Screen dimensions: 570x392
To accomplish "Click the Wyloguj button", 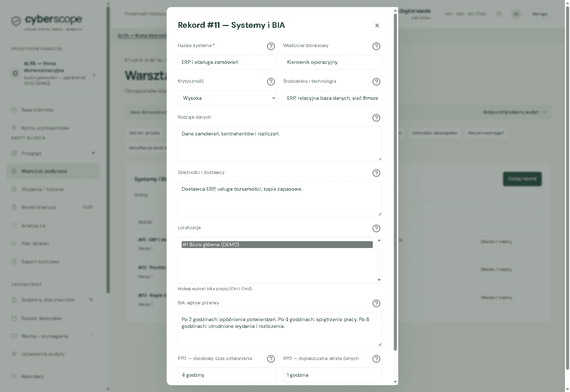I will click(540, 14).
